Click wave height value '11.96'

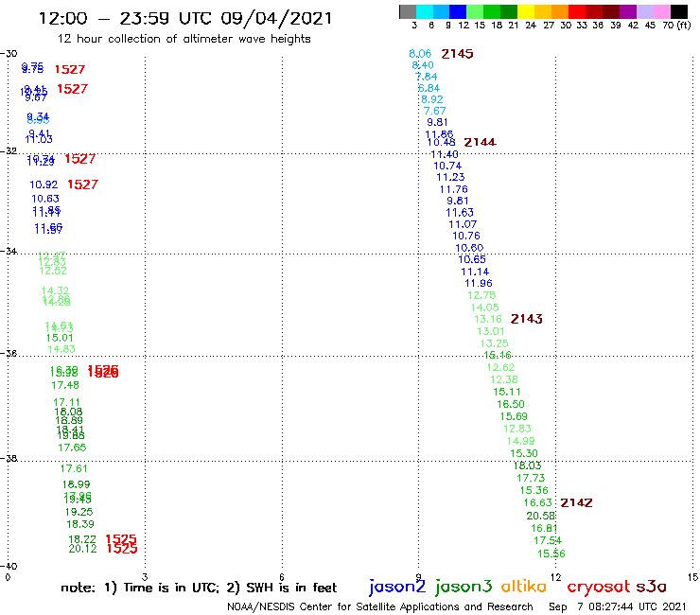479,284
